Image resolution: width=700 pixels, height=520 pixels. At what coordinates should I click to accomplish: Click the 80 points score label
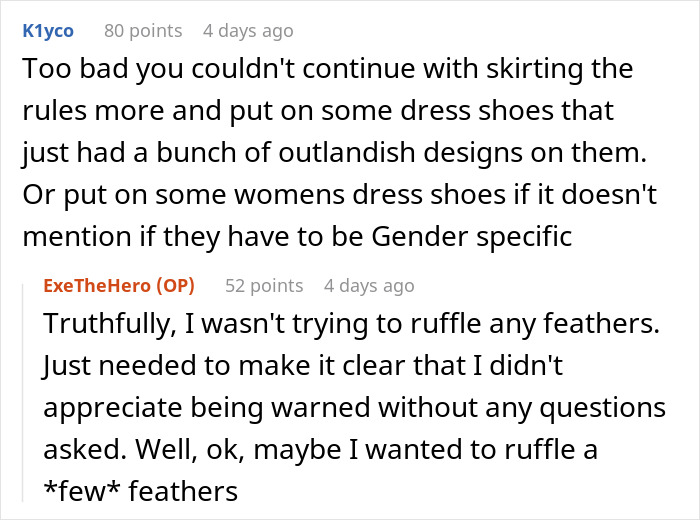143,31
